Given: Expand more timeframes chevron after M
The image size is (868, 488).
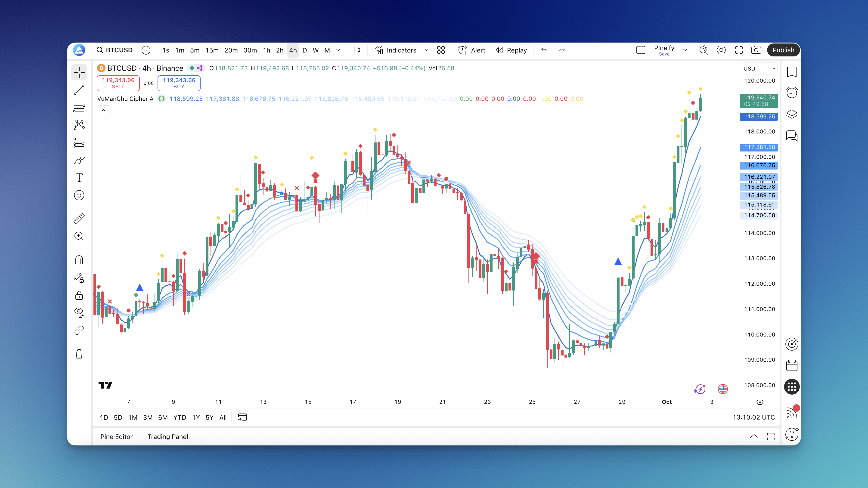Looking at the screenshot, I should click(338, 50).
